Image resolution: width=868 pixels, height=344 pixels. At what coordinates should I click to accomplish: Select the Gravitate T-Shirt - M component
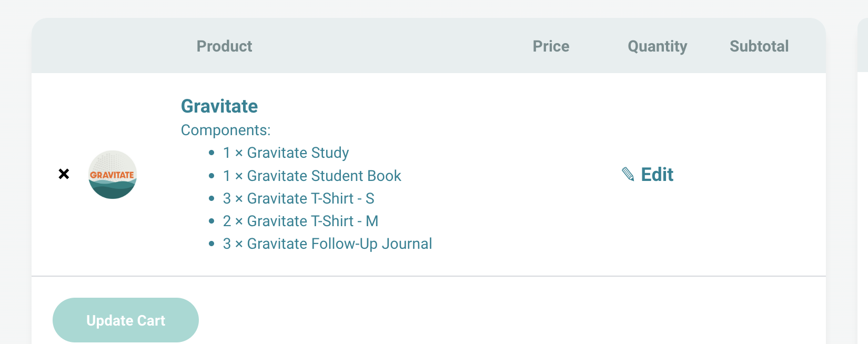tap(300, 221)
